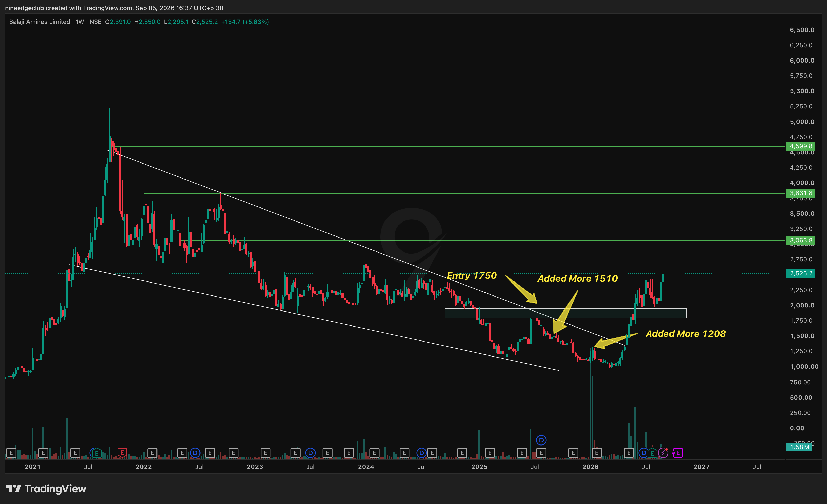This screenshot has height=504, width=827.
Task: Select the 3,063.8 price level label
Action: (801, 241)
